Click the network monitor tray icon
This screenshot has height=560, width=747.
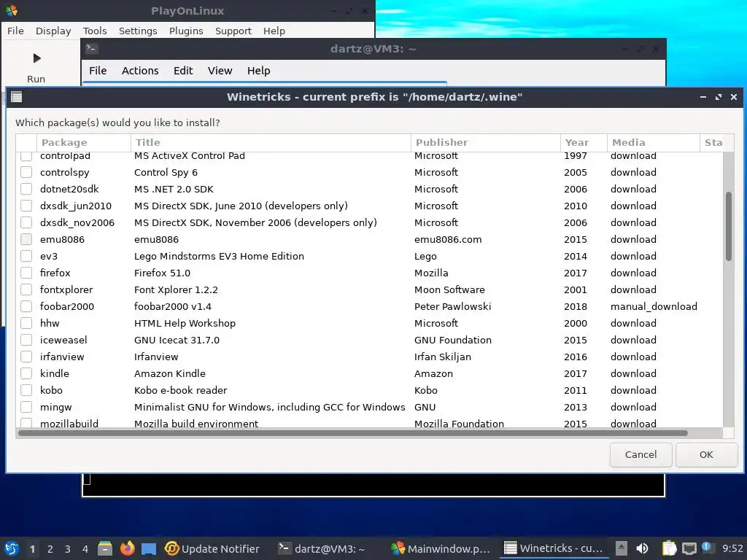click(x=689, y=548)
